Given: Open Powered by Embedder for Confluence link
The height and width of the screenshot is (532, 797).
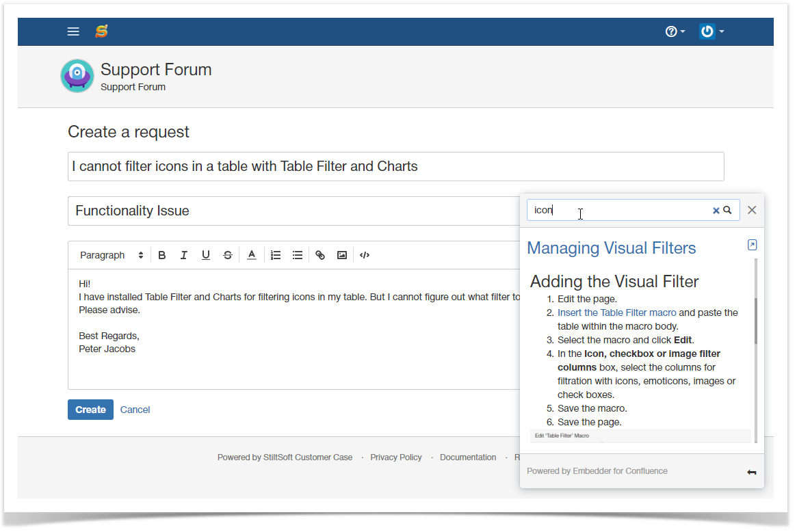Looking at the screenshot, I should pos(597,471).
